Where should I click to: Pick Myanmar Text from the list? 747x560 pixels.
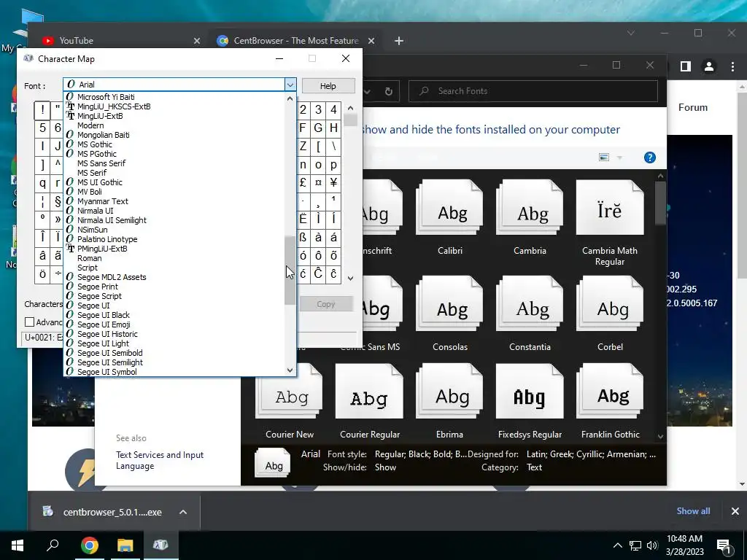(102, 201)
